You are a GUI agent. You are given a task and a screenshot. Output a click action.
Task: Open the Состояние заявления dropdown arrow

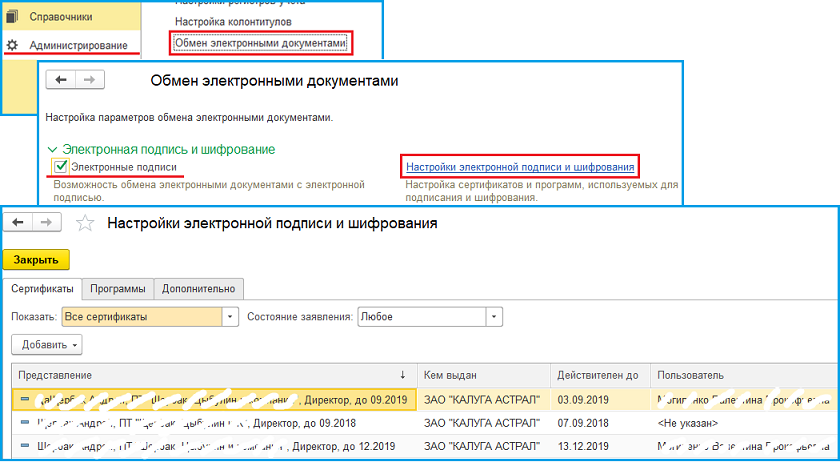pos(493,317)
